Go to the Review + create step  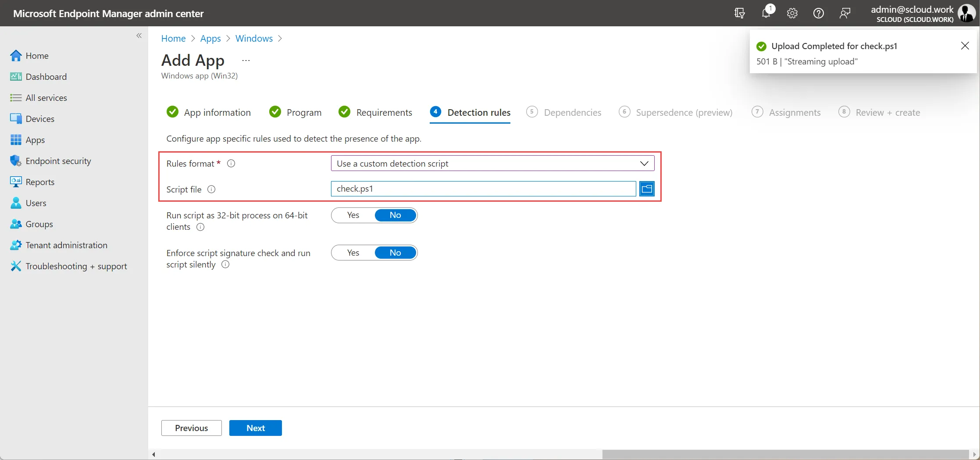(879, 113)
